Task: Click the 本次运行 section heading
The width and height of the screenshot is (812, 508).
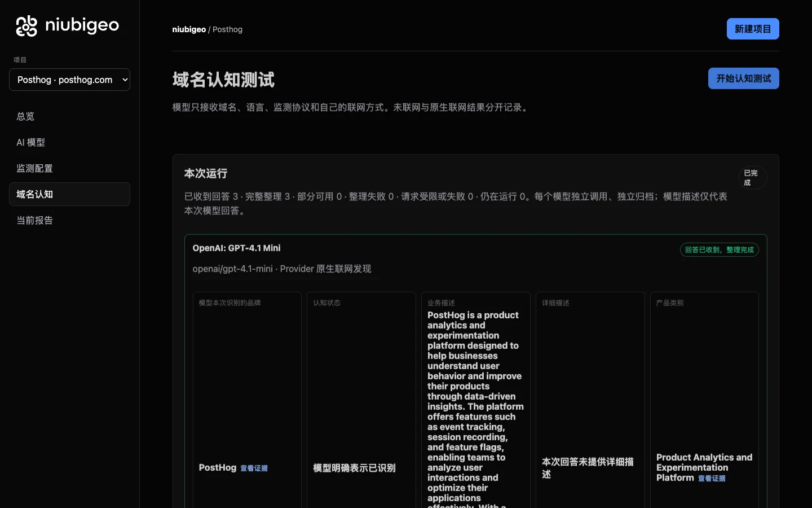Action: tap(206, 173)
